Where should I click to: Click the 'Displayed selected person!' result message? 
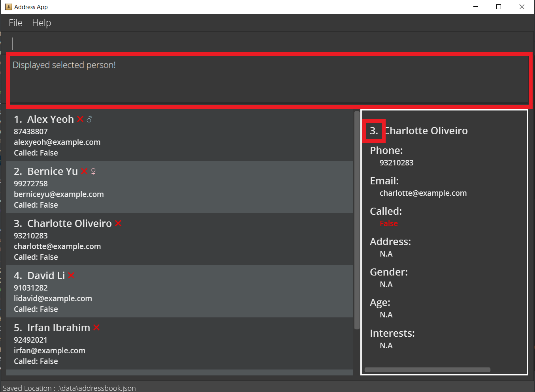point(64,65)
